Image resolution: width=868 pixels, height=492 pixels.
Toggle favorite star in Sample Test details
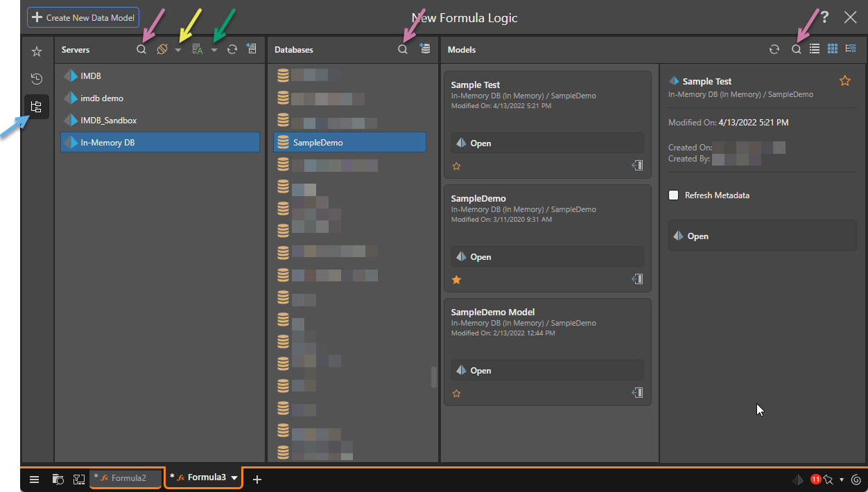(x=844, y=81)
